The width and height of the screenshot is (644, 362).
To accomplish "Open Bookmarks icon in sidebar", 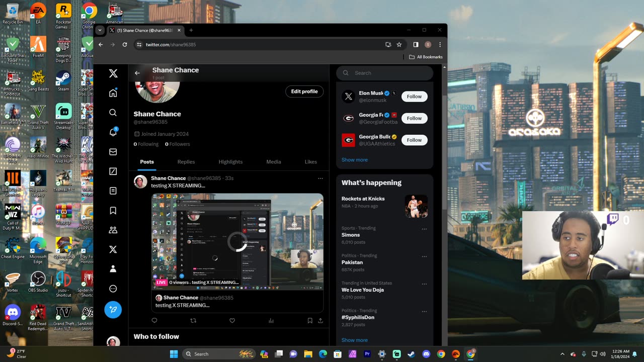I will tap(113, 211).
